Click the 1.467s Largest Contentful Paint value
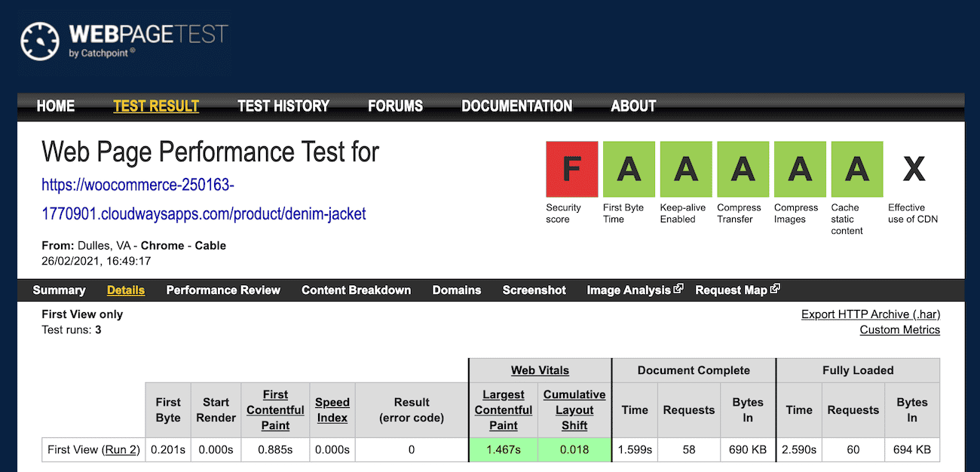Image resolution: width=980 pixels, height=472 pixels. 503,450
